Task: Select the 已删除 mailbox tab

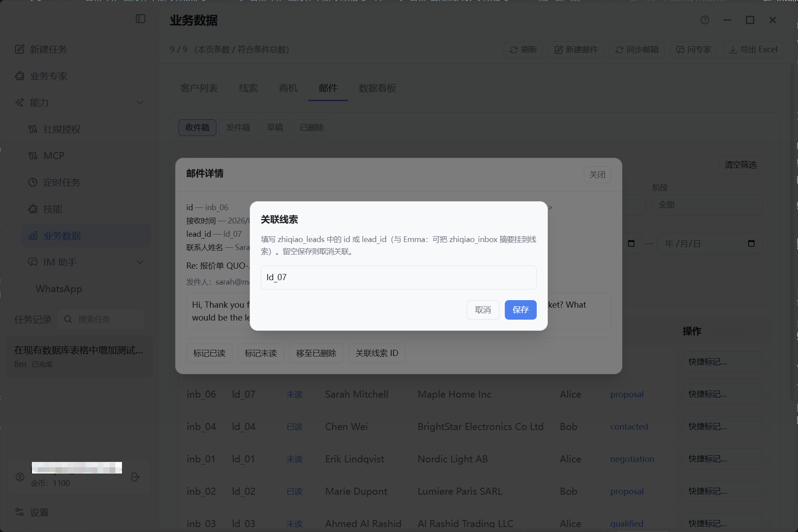Action: [312, 128]
